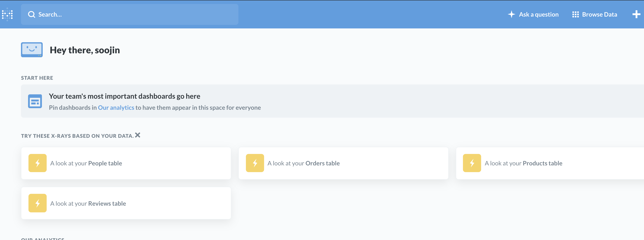Open the Our analytics link
Screen dimensions: 644x240
coord(116,108)
